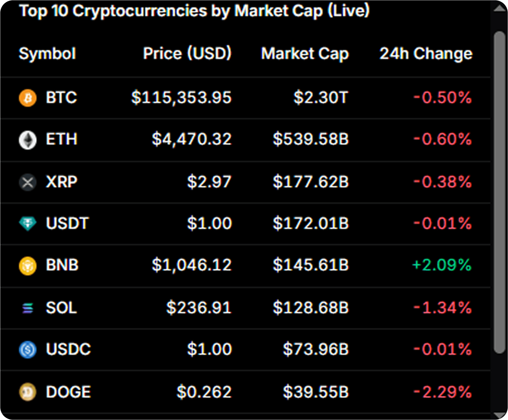Sort by the Market Cap column header
Screen dimensions: 508x420
[x=305, y=53]
